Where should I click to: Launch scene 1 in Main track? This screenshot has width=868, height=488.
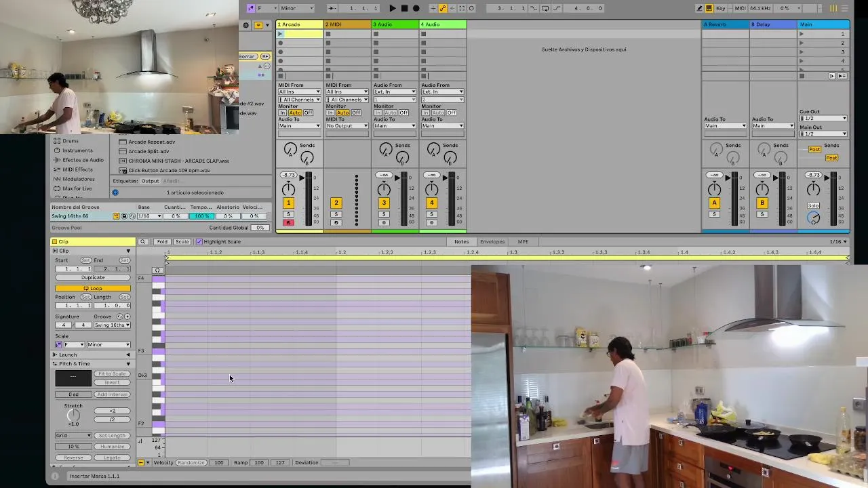[x=802, y=33]
